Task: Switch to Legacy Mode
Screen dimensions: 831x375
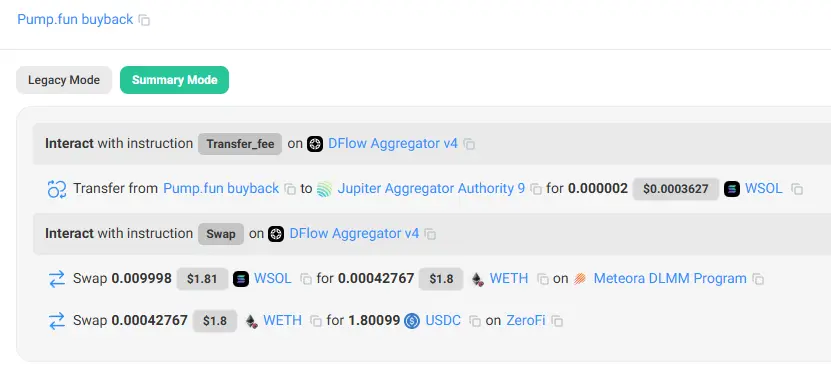Action: (64, 80)
